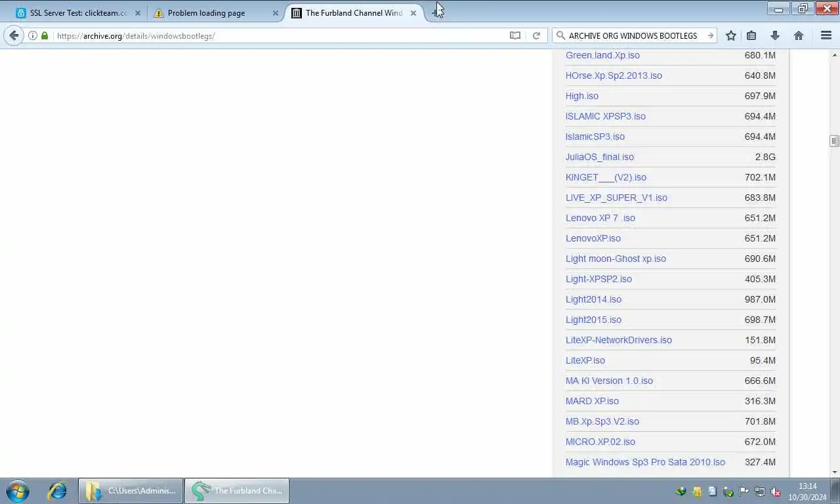
Task: Click the 95.4M size value
Action: (763, 360)
